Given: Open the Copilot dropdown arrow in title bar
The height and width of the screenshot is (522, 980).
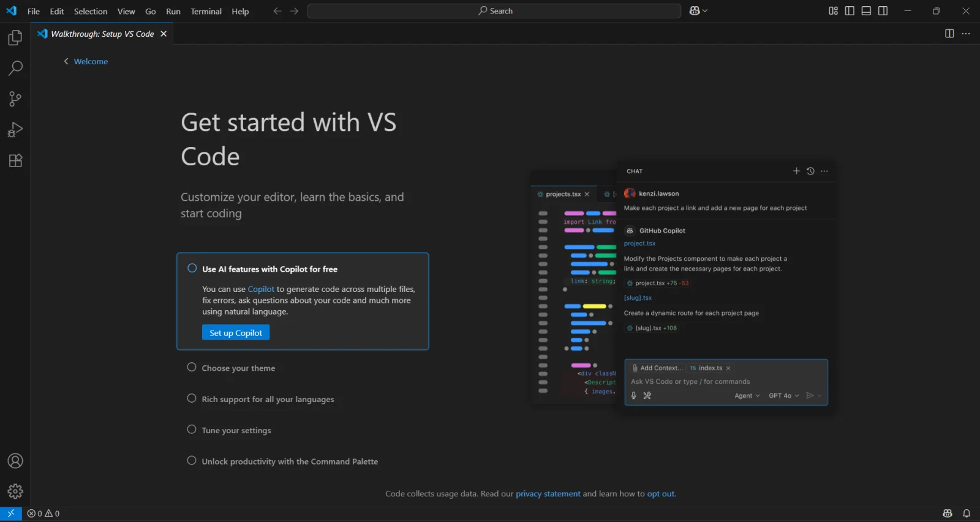Looking at the screenshot, I should click(705, 11).
